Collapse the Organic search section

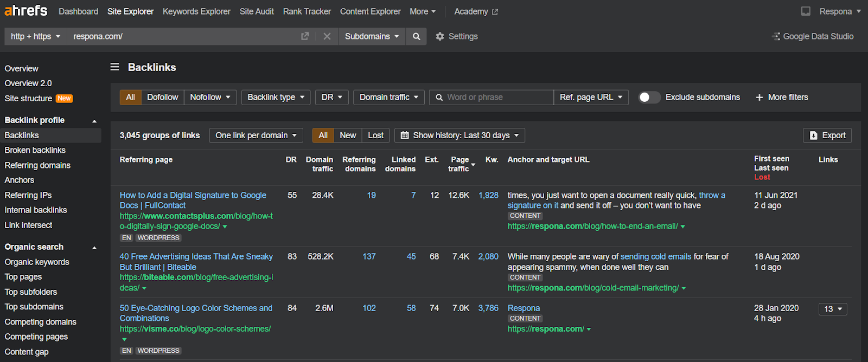click(x=94, y=248)
